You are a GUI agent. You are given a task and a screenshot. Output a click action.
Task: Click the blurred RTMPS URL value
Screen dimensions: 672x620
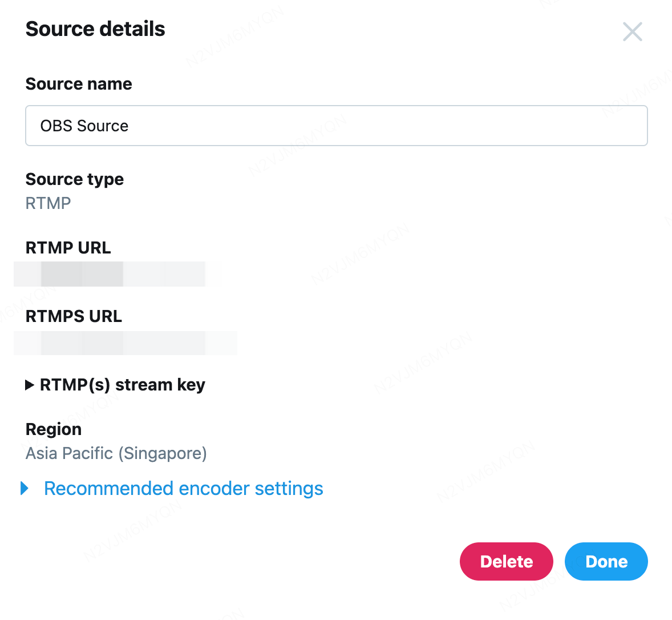(x=126, y=343)
